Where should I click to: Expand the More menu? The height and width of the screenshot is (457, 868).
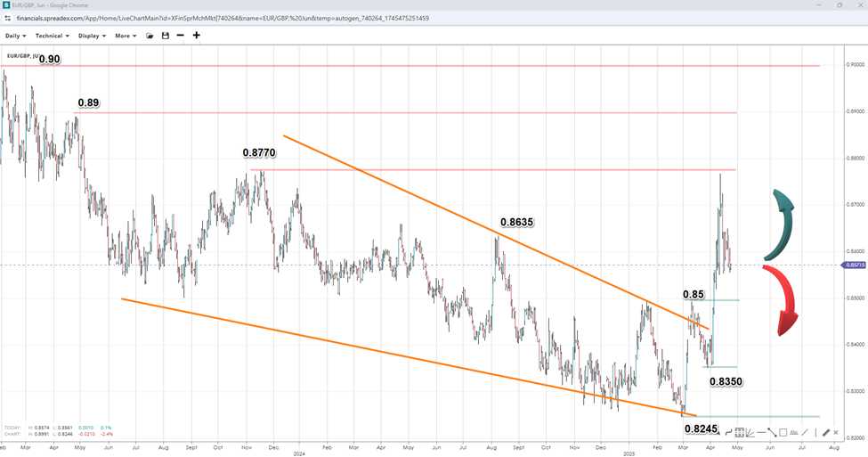(126, 36)
